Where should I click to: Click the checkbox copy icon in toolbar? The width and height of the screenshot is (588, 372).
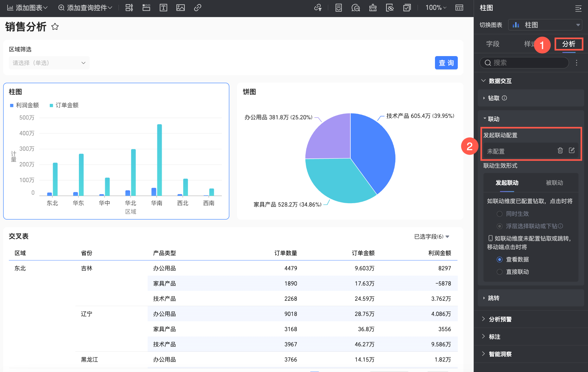tap(407, 8)
